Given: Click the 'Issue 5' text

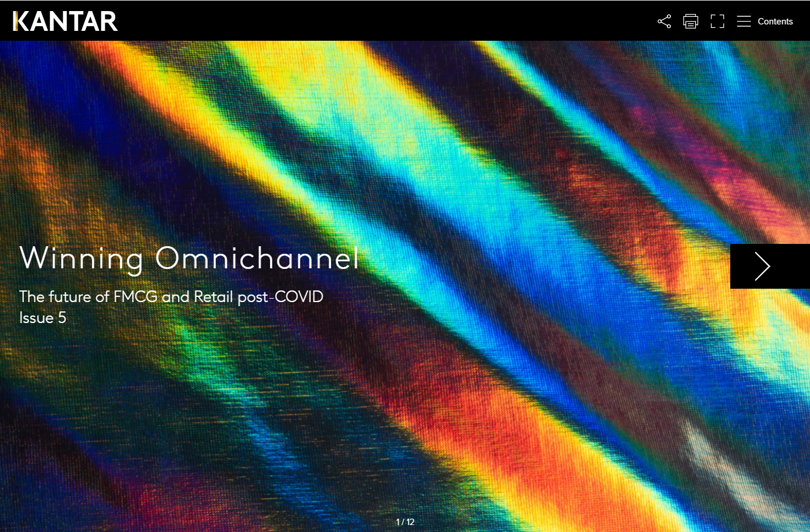Looking at the screenshot, I should click(x=42, y=318).
